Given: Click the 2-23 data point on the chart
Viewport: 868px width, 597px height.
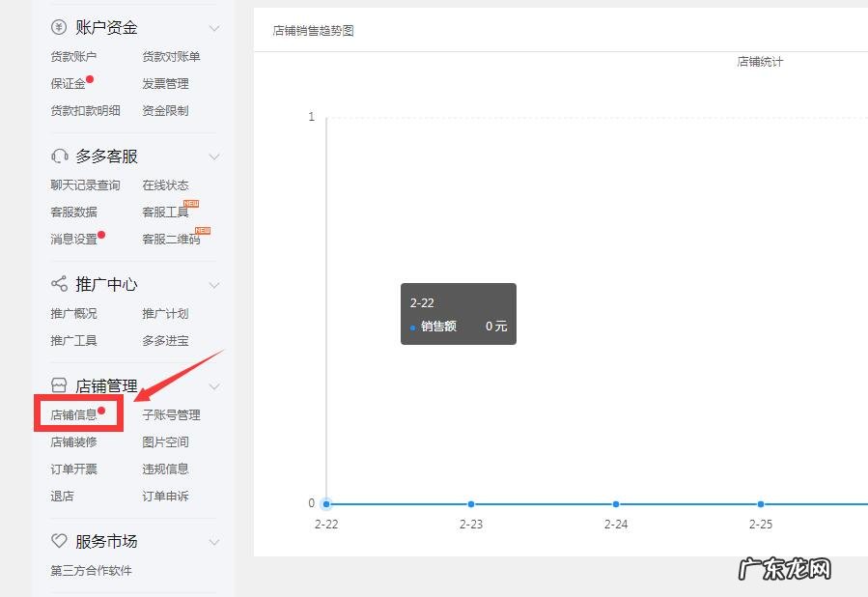Looking at the screenshot, I should click(471, 503).
